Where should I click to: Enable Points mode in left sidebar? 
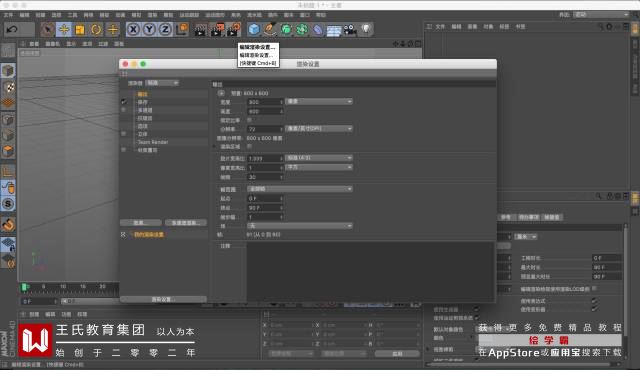8,120
